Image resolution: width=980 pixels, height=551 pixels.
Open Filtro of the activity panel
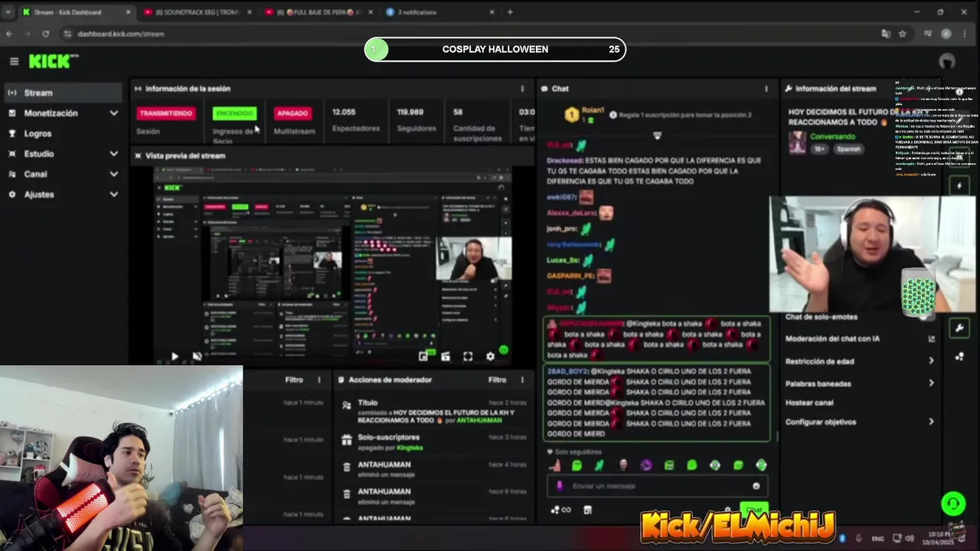click(x=294, y=380)
